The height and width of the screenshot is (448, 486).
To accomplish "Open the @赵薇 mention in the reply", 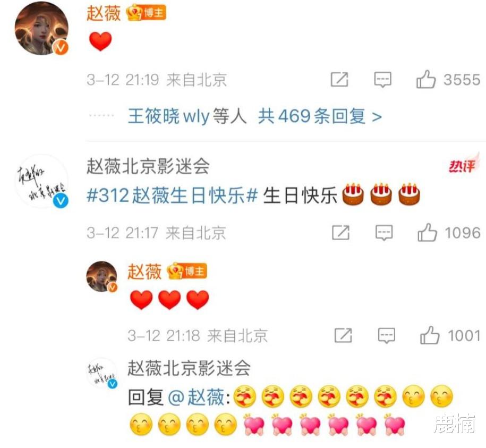I will click(x=196, y=397).
